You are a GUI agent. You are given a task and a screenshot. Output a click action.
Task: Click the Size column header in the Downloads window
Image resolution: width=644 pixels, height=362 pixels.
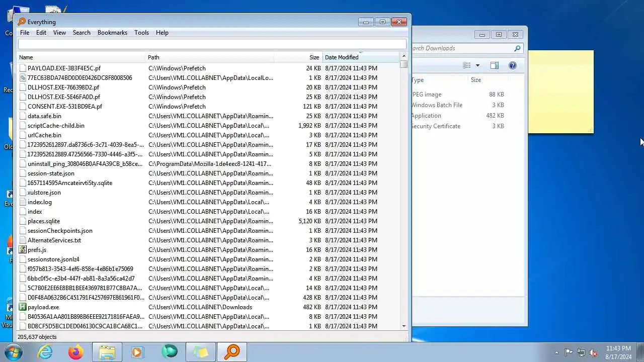[x=488, y=80]
